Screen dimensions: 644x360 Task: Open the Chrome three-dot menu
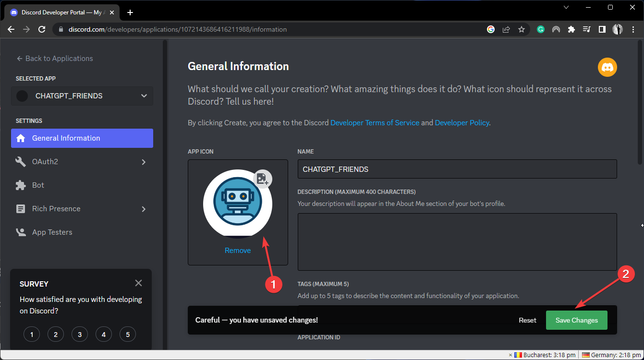[x=632, y=29]
